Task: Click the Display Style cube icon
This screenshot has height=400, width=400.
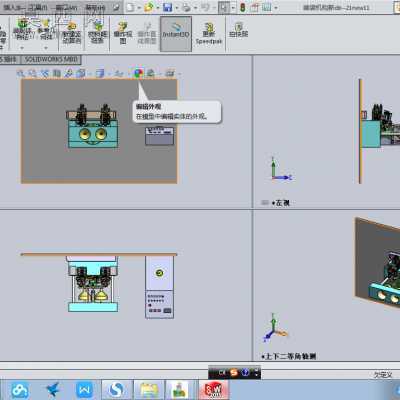Action: click(x=100, y=73)
